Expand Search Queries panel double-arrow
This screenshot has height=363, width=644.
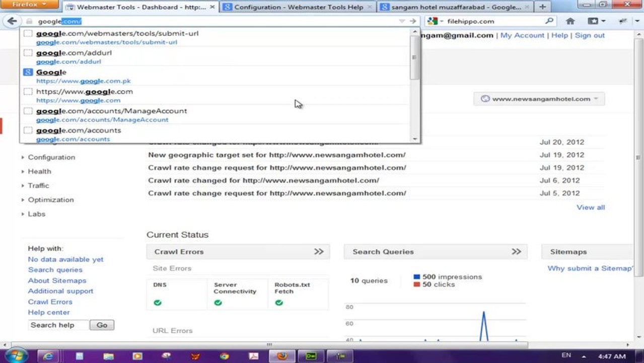click(x=516, y=252)
